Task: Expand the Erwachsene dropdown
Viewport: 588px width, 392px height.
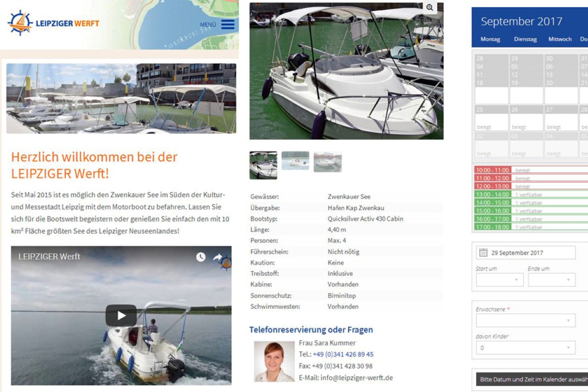Action: click(x=525, y=321)
